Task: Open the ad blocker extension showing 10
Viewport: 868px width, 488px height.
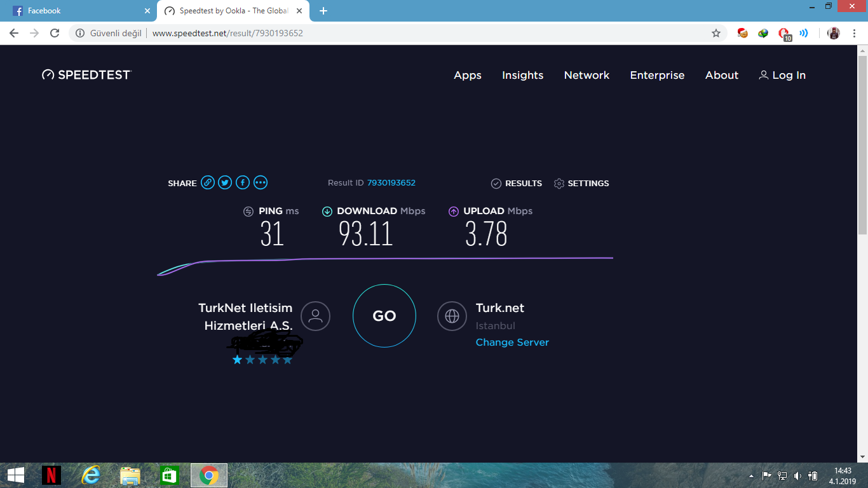Action: point(784,34)
